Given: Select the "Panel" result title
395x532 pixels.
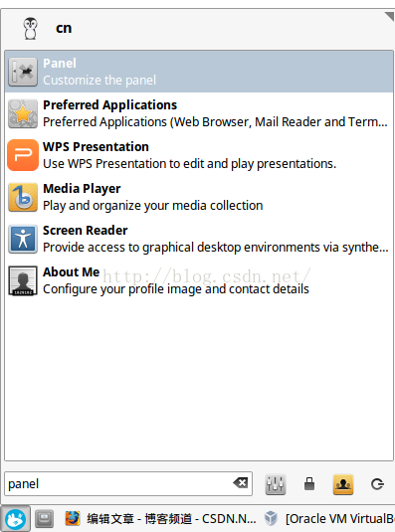Looking at the screenshot, I should [60, 63].
